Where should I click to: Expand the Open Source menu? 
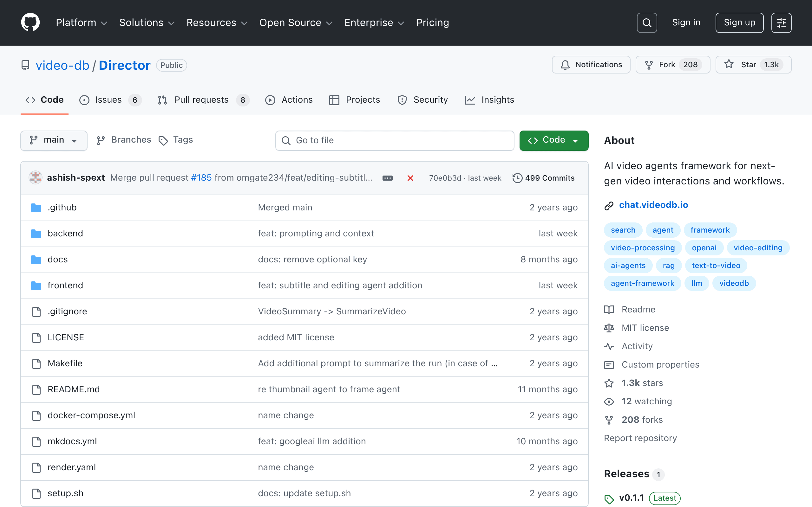[296, 22]
